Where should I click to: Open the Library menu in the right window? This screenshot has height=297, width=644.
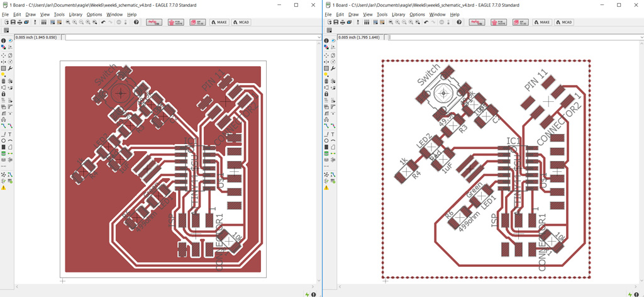point(398,14)
